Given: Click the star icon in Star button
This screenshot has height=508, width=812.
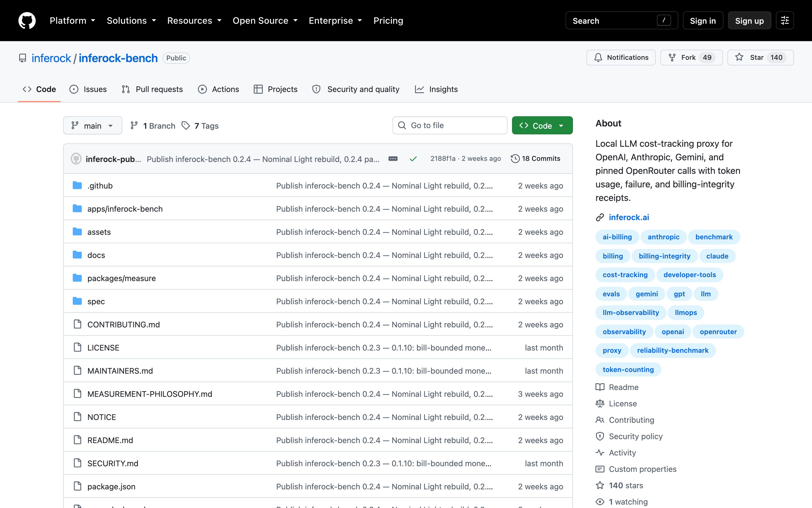Looking at the screenshot, I should point(739,57).
